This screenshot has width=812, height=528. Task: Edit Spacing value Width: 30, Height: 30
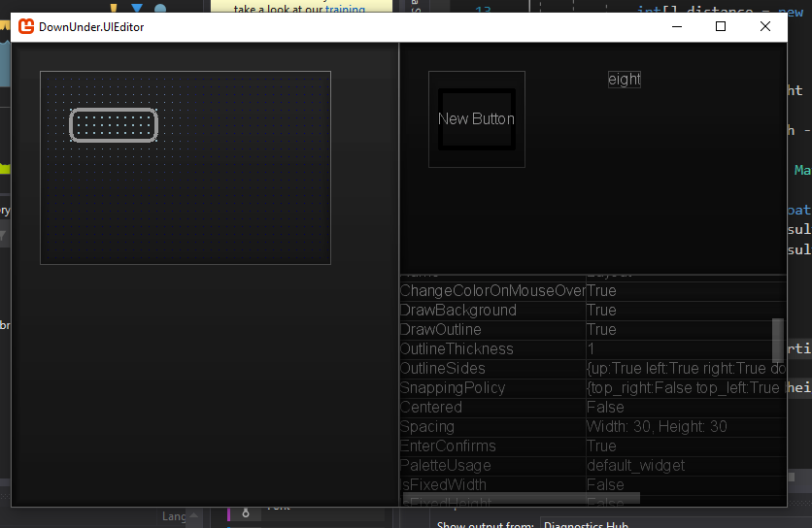coord(686,427)
